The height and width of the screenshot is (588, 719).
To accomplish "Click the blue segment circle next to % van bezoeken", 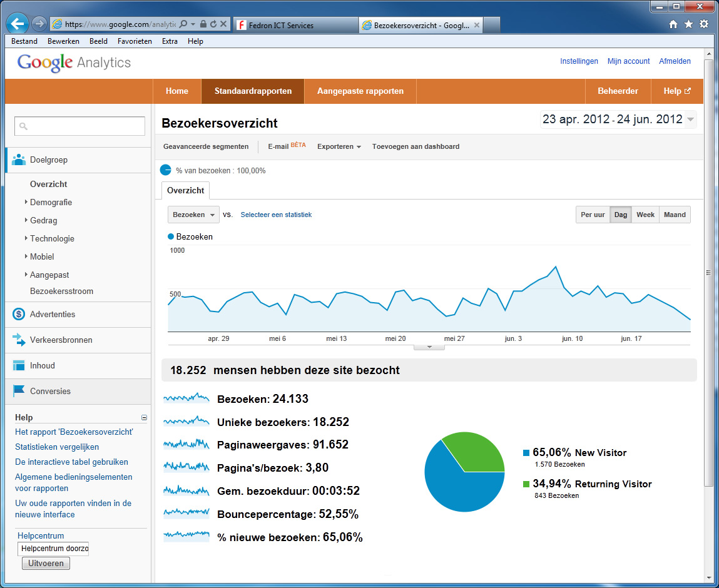I will (x=166, y=170).
